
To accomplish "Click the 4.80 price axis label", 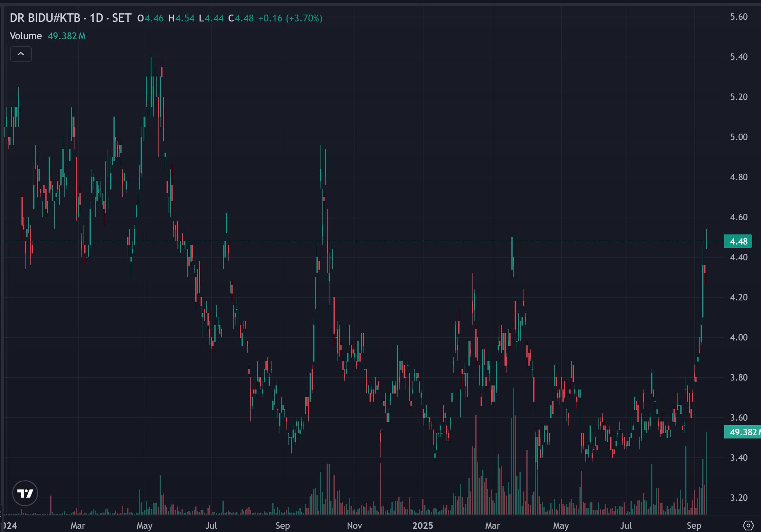I will tap(739, 177).
